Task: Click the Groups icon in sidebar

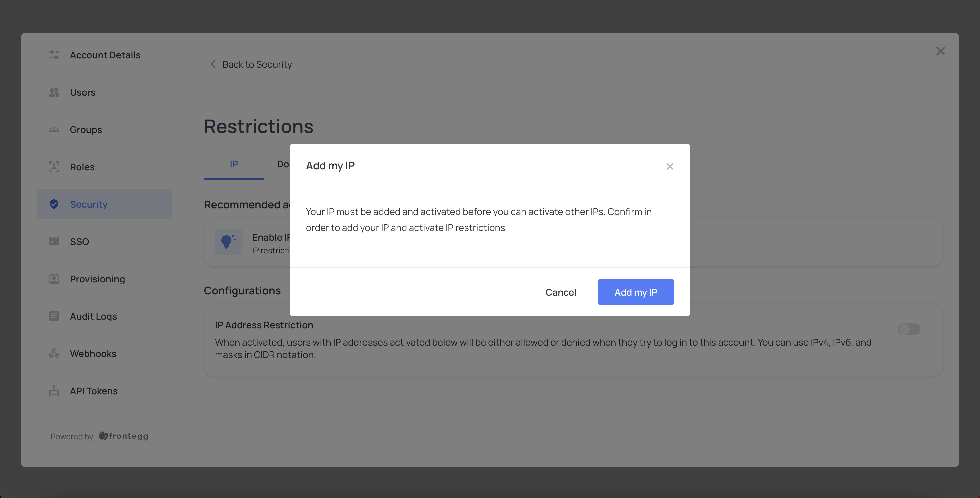Action: click(54, 129)
